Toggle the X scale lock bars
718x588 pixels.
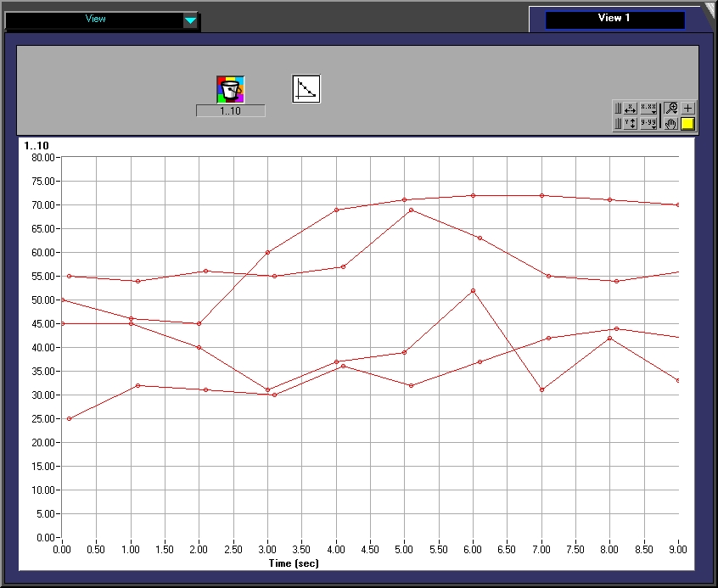618,108
